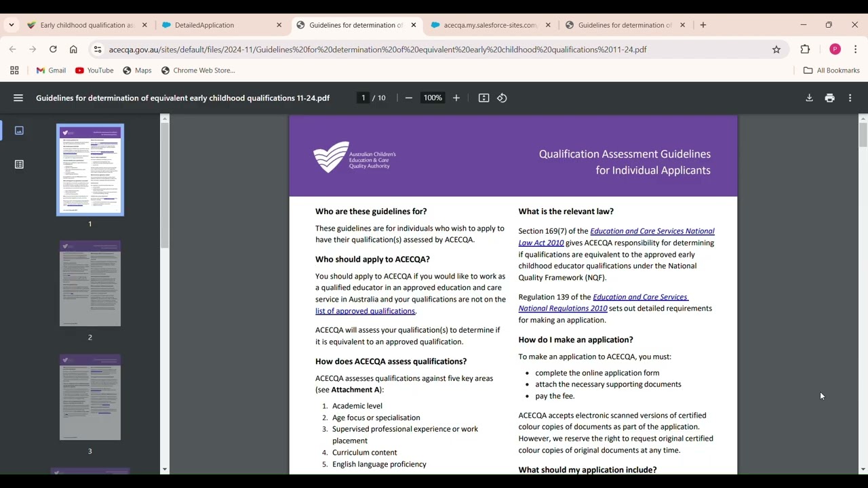Image resolution: width=868 pixels, height=488 pixels.
Task: Close the acecqa salesforce tab
Action: pos(548,25)
